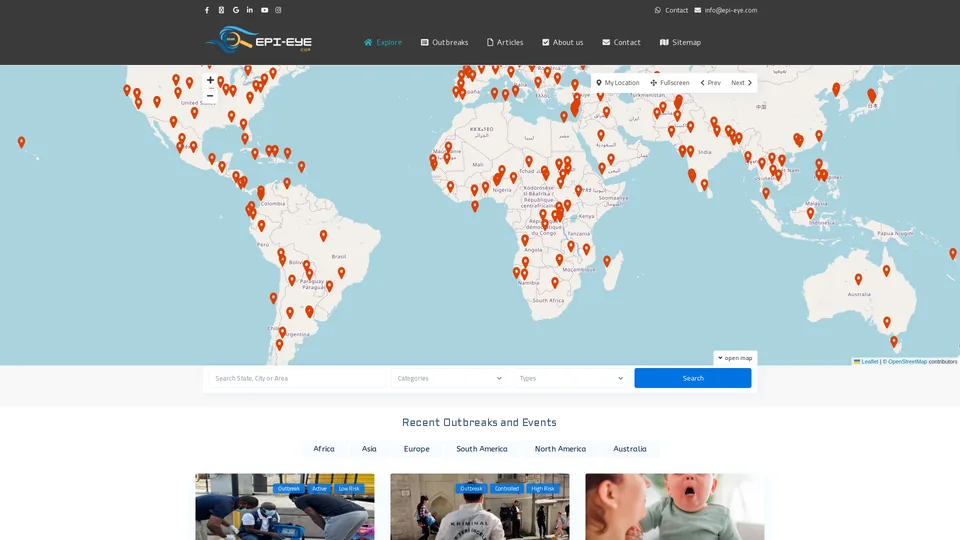Viewport: 960px width, 540px height.
Task: Click the WhatsApp Contact link in top bar
Action: [671, 10]
